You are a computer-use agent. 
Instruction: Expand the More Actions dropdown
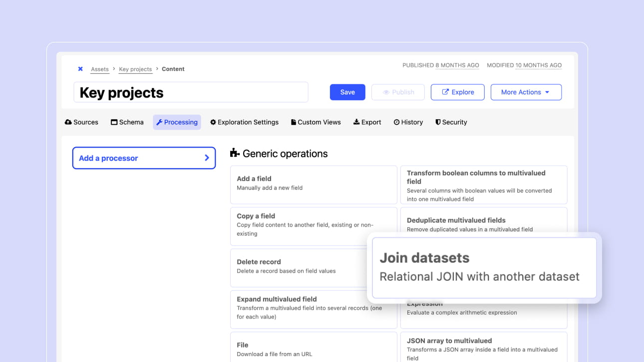point(526,92)
